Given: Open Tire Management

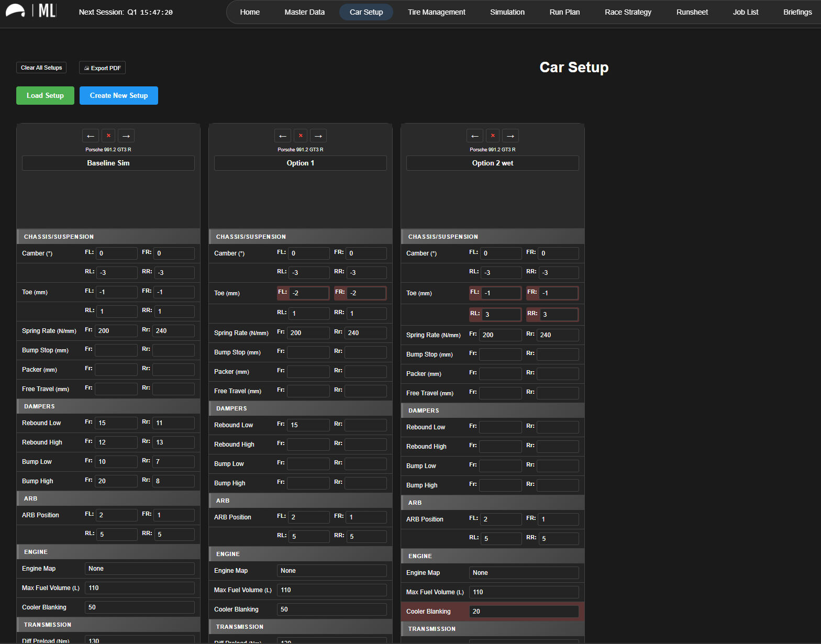Looking at the screenshot, I should point(437,12).
